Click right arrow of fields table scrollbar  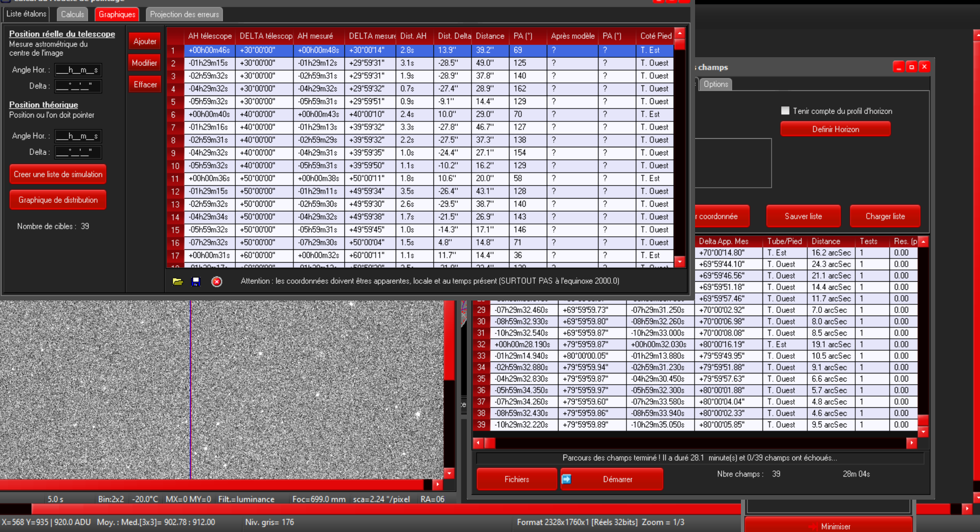911,443
